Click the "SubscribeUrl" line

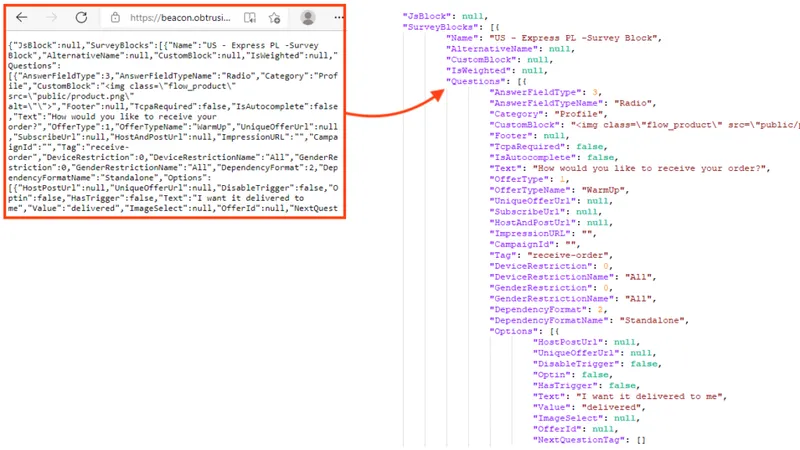click(x=546, y=212)
